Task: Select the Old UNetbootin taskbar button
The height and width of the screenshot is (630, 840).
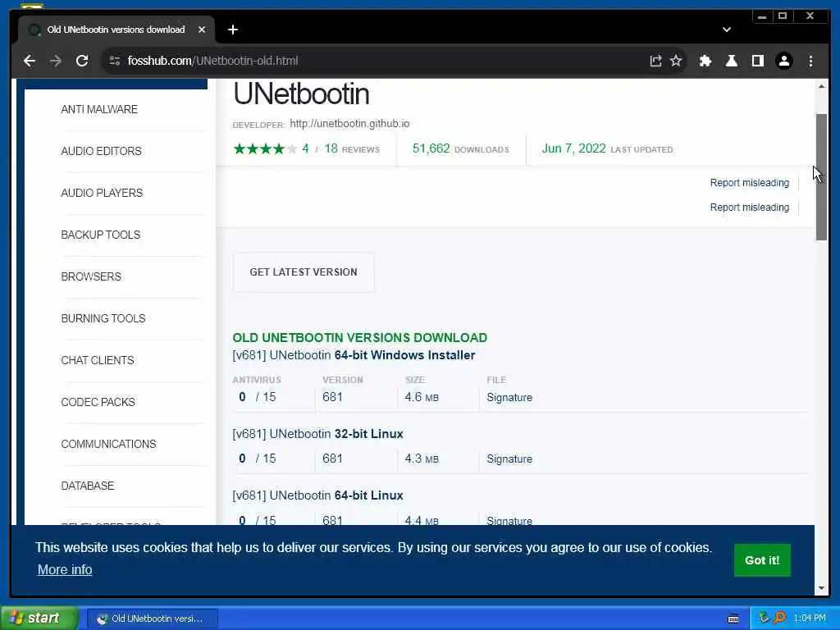Action: [x=153, y=619]
